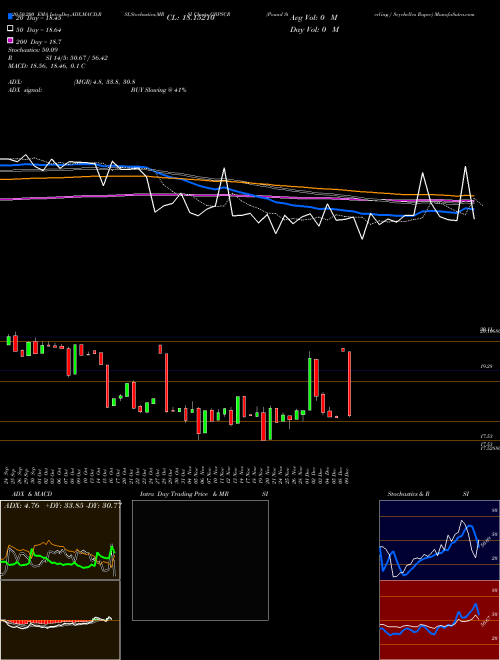Click the 17.53 price axis label
The height and width of the screenshot is (660, 500).
[x=486, y=436]
